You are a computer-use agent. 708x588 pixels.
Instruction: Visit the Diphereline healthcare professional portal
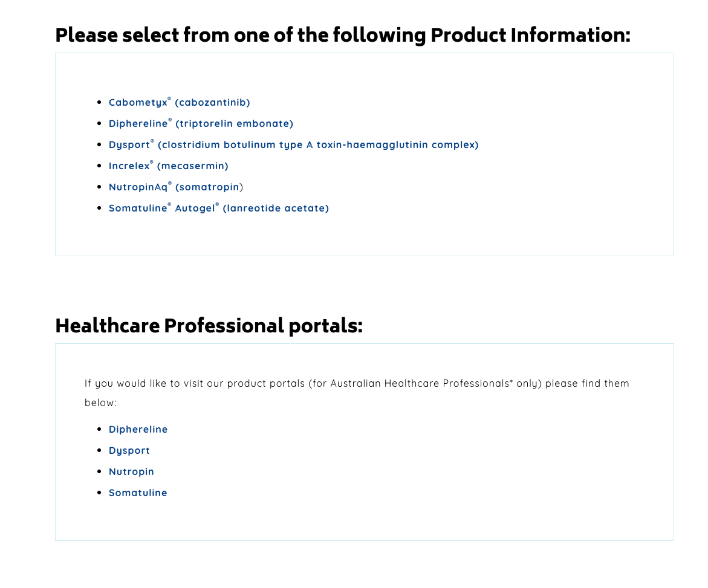[138, 430]
